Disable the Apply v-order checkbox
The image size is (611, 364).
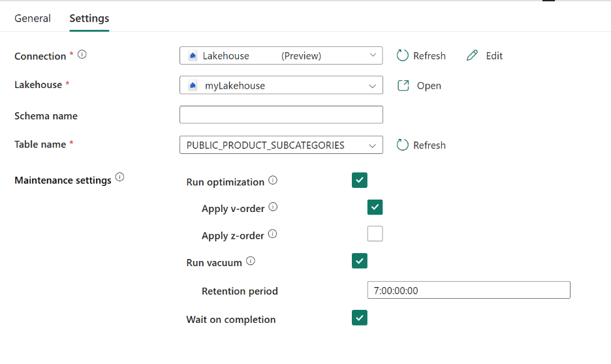pos(375,207)
